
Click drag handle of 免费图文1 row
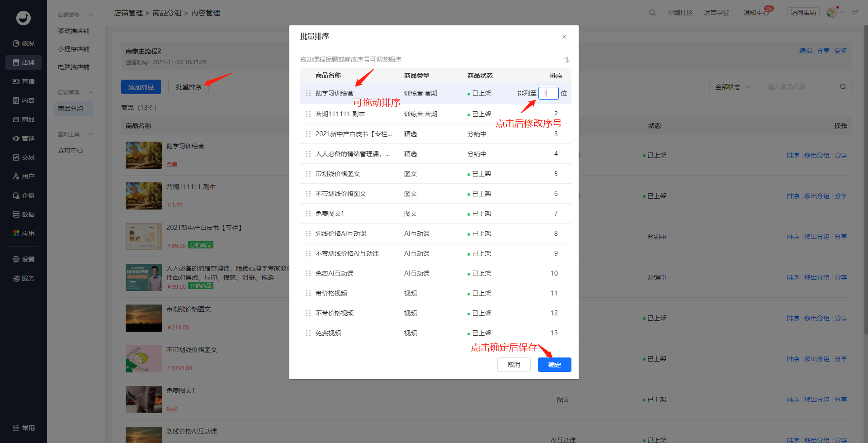(308, 214)
